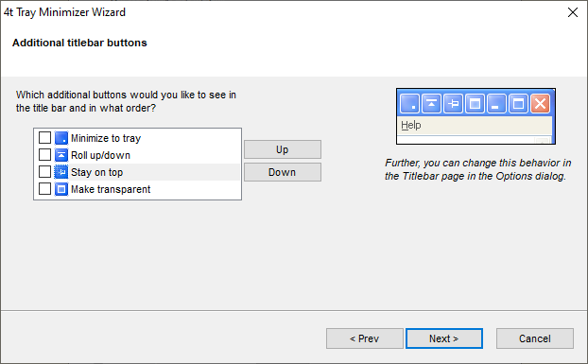Click the '4t Tray Minimizer Wizard' title text
This screenshot has width=588, height=364.
[64, 12]
